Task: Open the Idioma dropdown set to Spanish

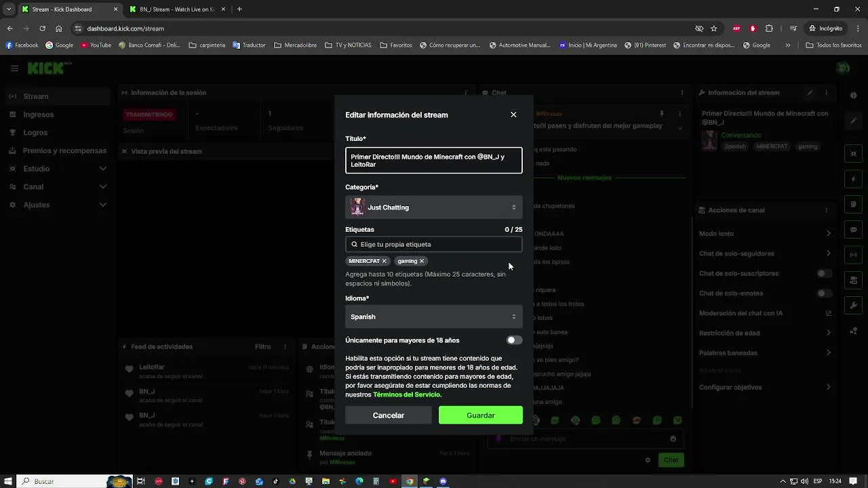Action: 434,317
